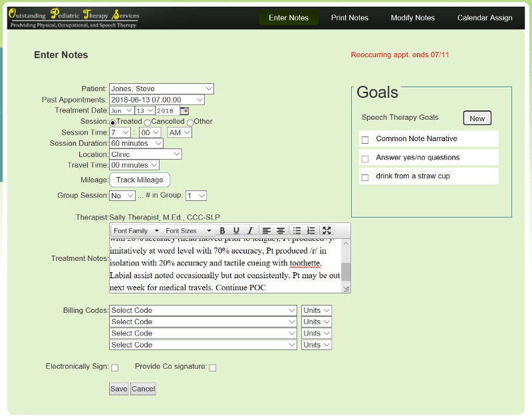The width and height of the screenshot is (532, 416).
Task: Open the fourth billing row Units dropdown
Action: pos(317,345)
